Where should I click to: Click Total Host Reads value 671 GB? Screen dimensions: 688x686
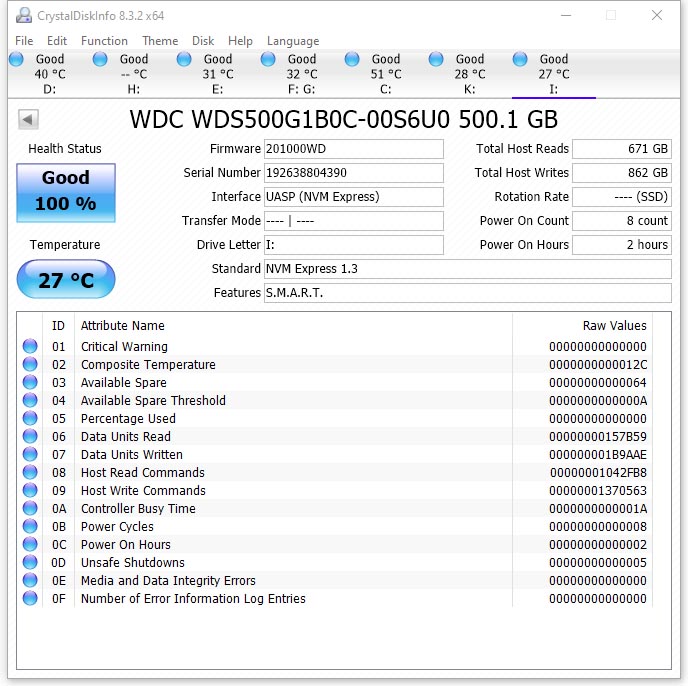(622, 149)
